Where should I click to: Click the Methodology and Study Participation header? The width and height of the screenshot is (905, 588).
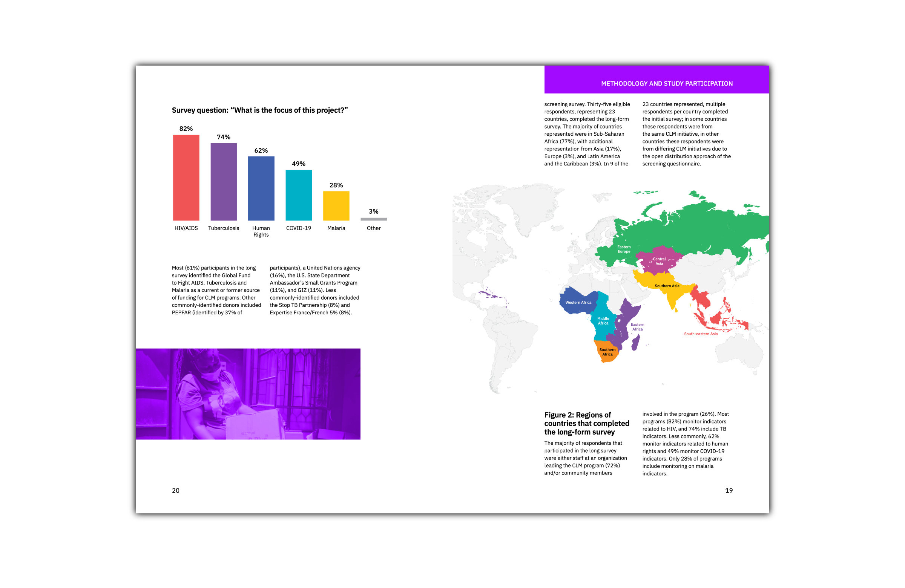point(667,84)
